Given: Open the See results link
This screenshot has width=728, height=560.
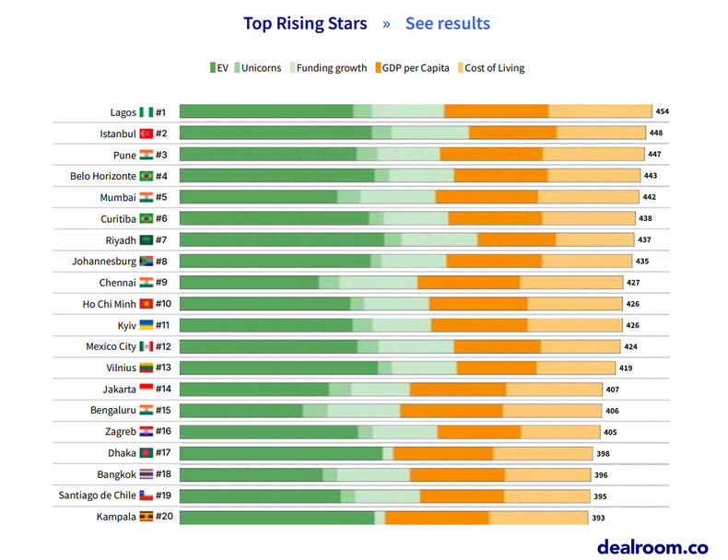Looking at the screenshot, I should tap(448, 23).
